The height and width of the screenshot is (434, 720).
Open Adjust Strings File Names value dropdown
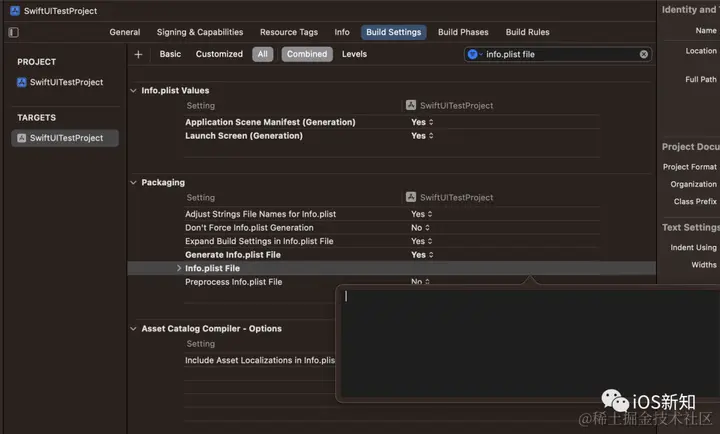coord(422,214)
